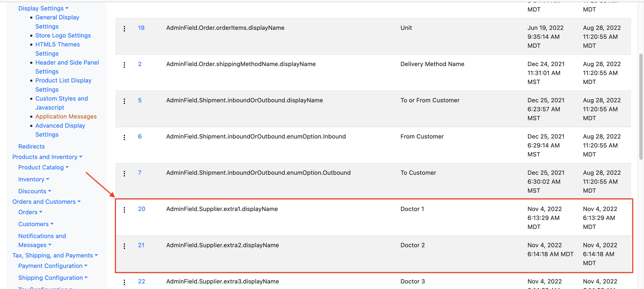Open Product List Display Settings
The height and width of the screenshot is (289, 644).
point(63,85)
